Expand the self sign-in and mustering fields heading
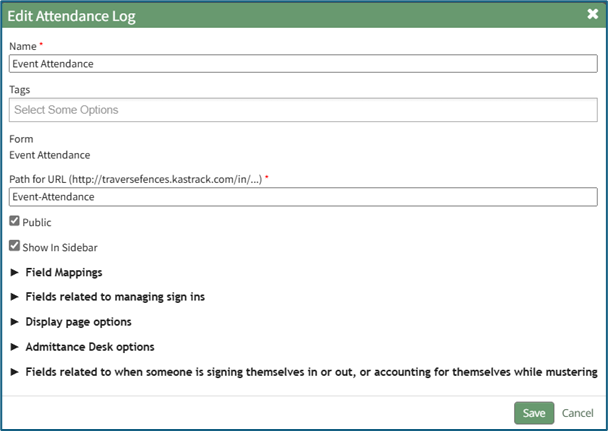608x431 pixels. tap(311, 372)
